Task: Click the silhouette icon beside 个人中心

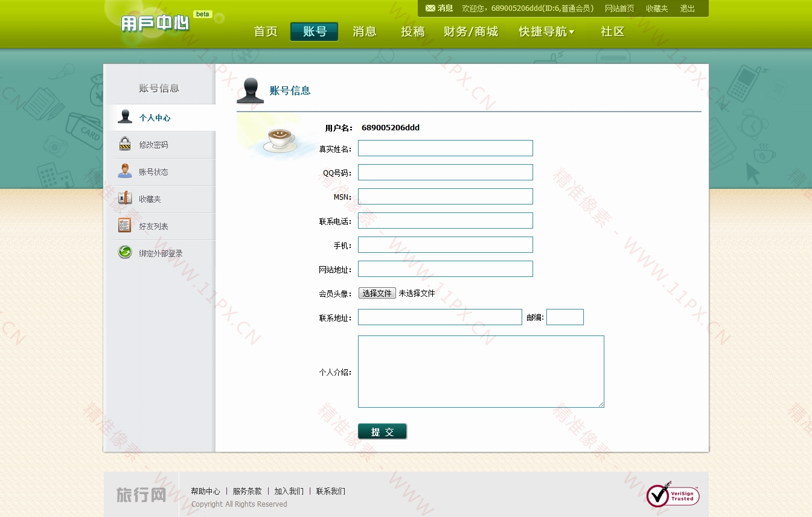Action: point(125,117)
